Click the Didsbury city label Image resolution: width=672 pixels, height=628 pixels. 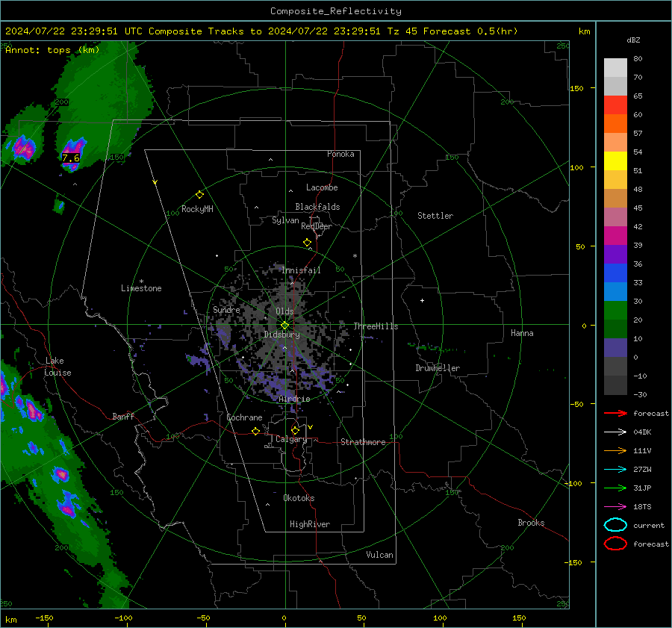tap(281, 335)
